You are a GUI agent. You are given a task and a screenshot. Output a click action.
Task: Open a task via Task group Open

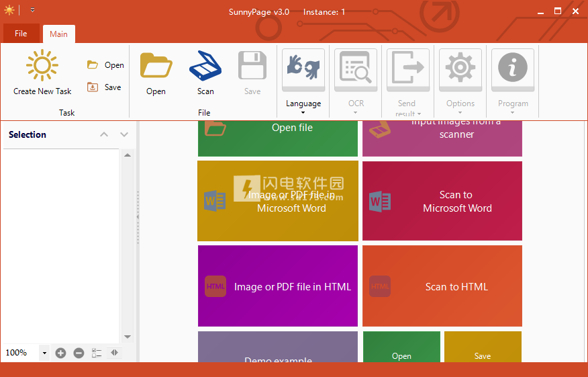(105, 65)
